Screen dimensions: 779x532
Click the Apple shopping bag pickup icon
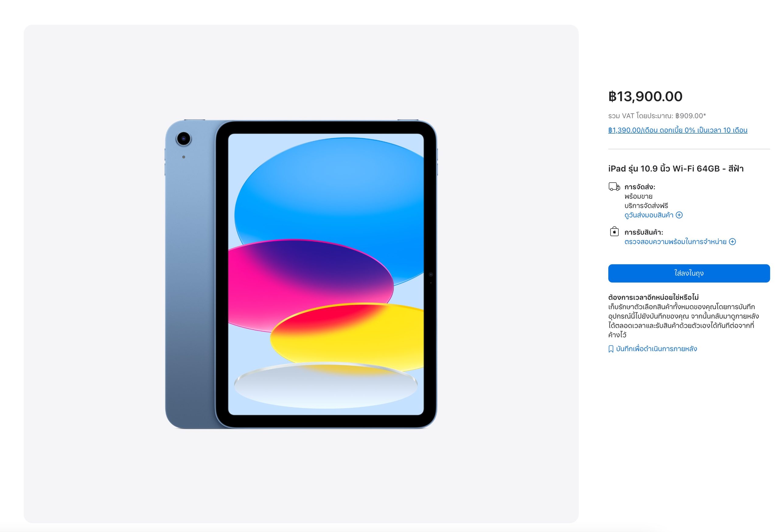click(614, 232)
